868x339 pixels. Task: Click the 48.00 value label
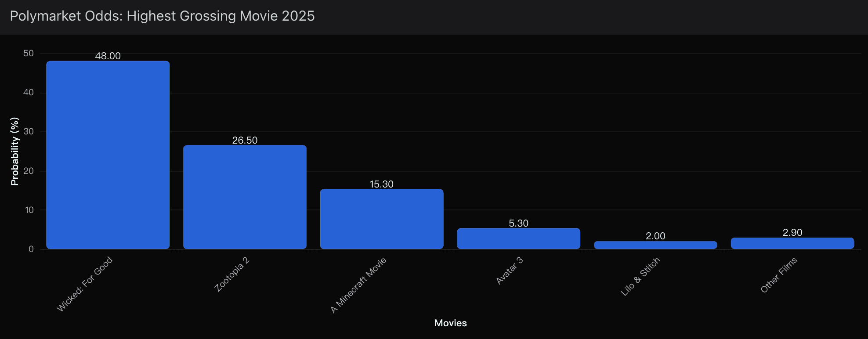108,56
